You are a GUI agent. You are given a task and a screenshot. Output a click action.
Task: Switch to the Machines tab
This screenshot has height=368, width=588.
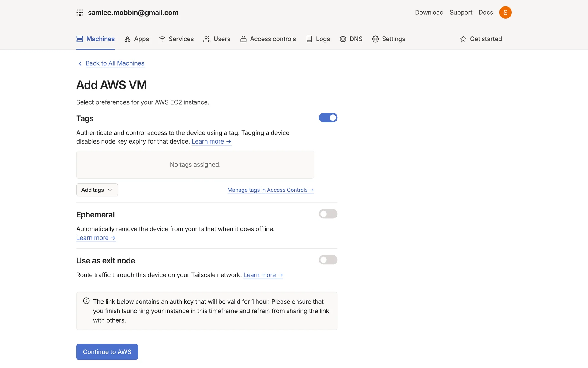[x=95, y=39]
